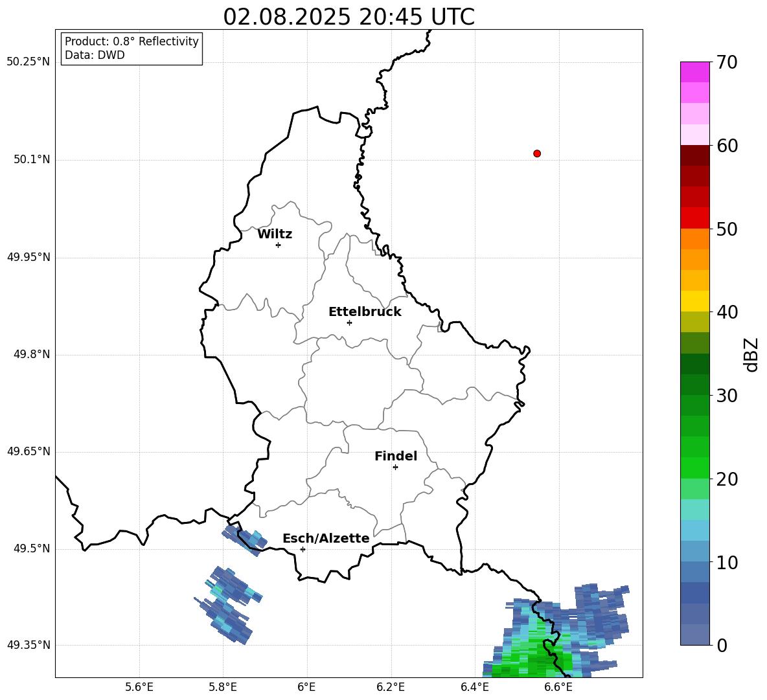Click the 6.4°E longitude label
The height and width of the screenshot is (700, 767).
tap(474, 687)
